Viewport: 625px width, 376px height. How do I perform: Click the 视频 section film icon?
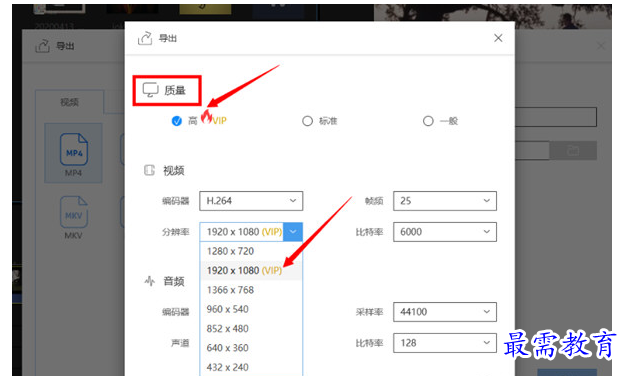click(149, 171)
